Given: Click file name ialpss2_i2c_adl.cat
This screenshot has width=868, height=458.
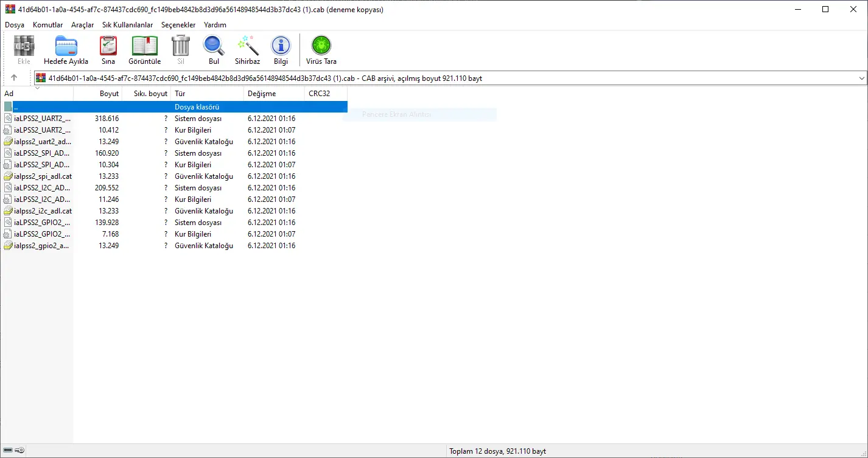Looking at the screenshot, I should 43,211.
